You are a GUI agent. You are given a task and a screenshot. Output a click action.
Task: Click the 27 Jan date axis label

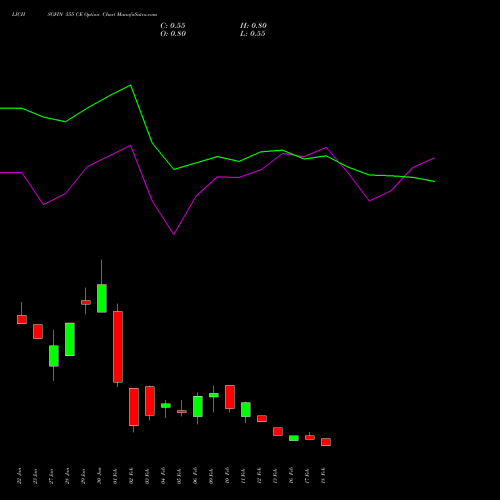coord(51,476)
